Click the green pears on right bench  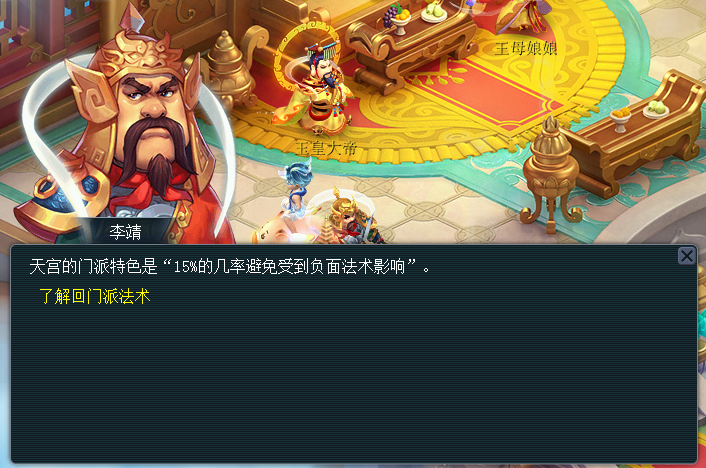[x=656, y=109]
